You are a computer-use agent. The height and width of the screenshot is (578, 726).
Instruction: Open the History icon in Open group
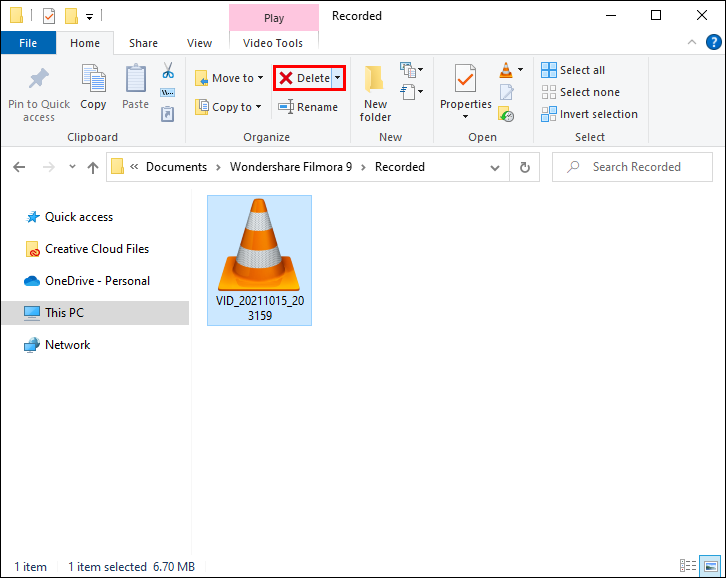(506, 114)
